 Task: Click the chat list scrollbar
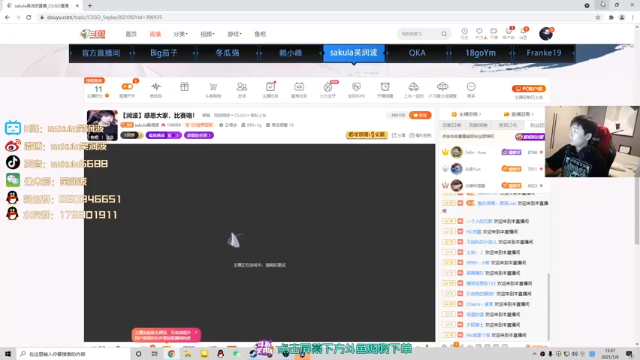tap(548, 306)
